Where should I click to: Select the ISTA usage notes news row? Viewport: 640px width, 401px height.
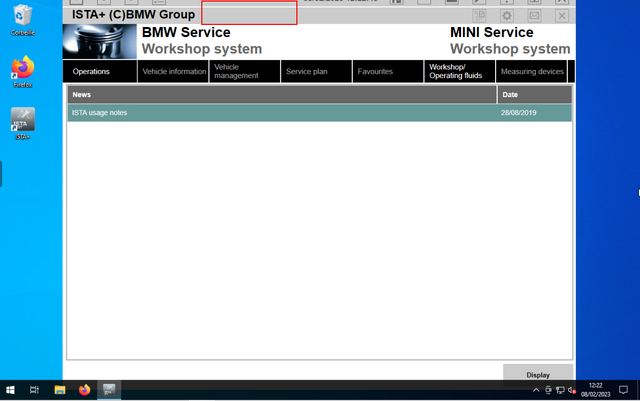click(320, 113)
